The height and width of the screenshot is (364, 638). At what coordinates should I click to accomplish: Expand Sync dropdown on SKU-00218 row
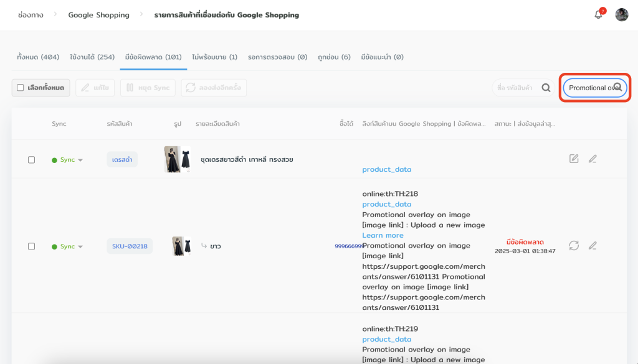pos(80,247)
